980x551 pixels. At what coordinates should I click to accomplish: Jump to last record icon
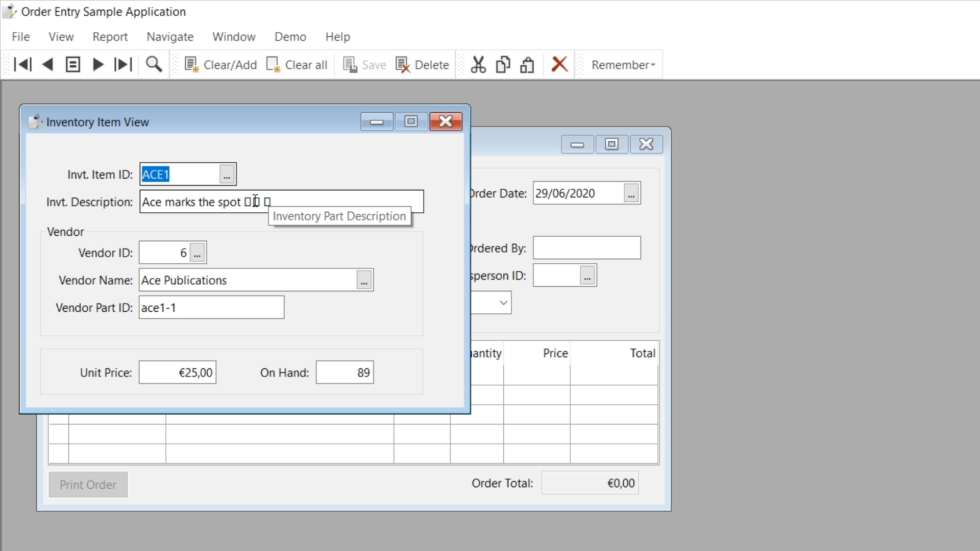point(123,65)
